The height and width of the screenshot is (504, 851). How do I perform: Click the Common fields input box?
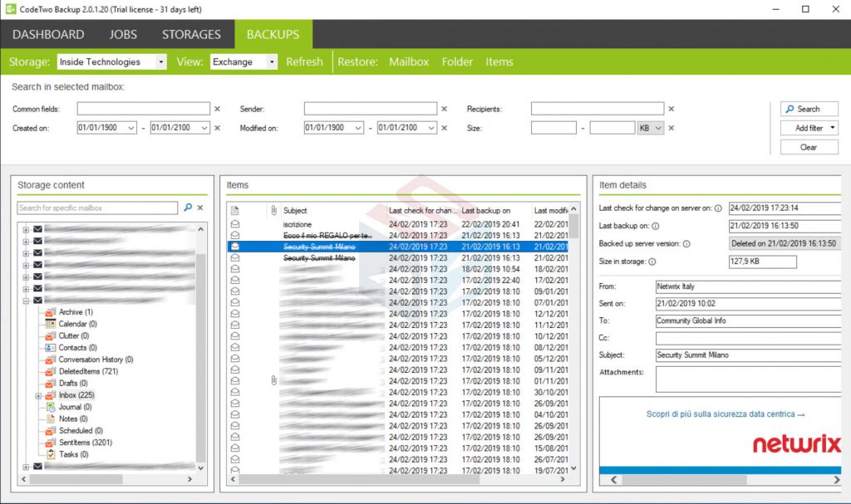tap(143, 109)
